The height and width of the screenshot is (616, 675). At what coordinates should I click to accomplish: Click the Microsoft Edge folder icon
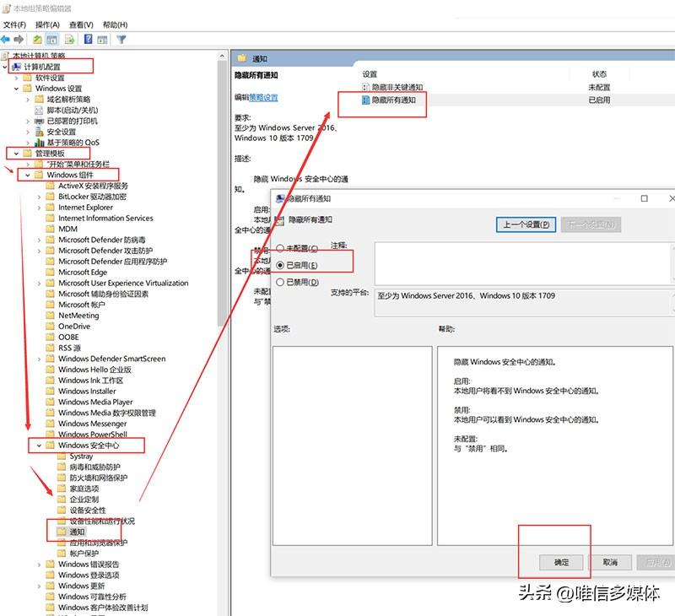click(x=51, y=272)
